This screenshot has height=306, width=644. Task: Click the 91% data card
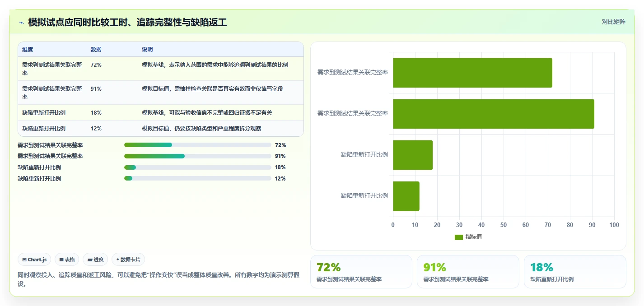(468, 272)
